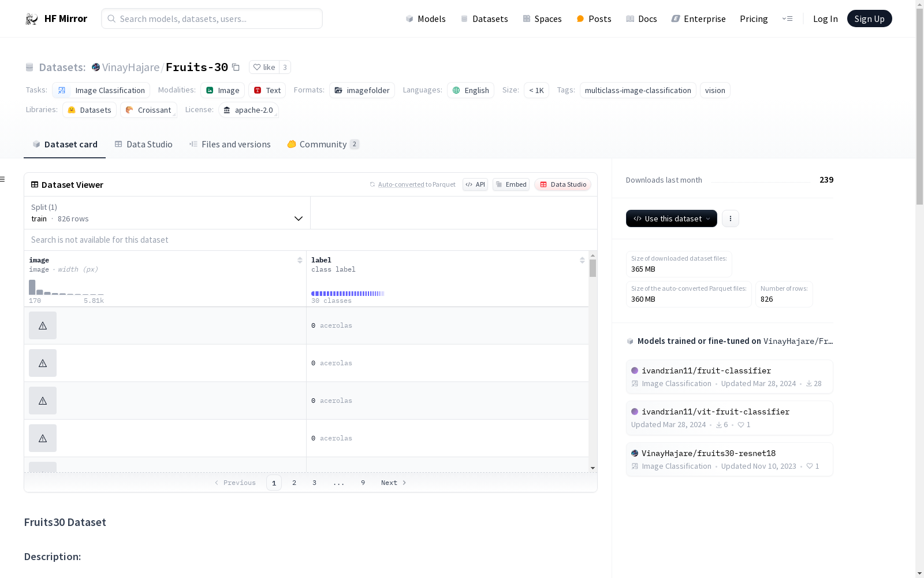Open VinayHajare/fruits30-resnet18 model card
This screenshot has width=924, height=578.
click(729, 460)
